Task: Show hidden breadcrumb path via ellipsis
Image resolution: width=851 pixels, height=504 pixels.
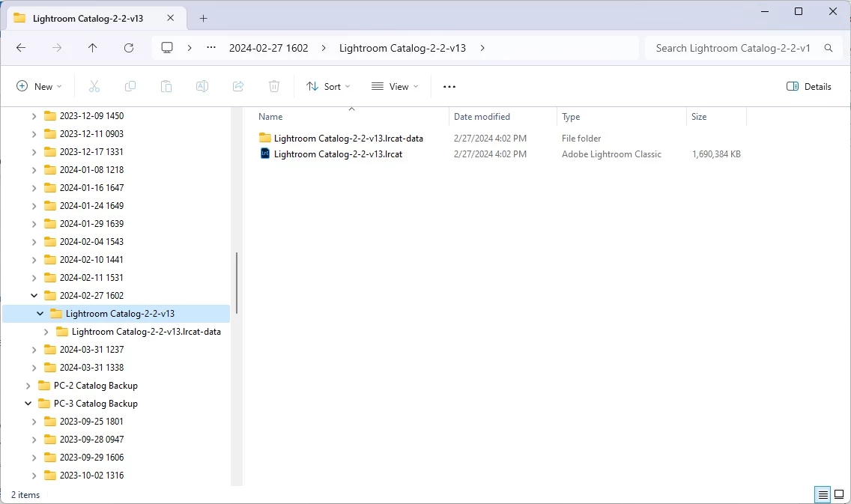Action: tap(211, 48)
